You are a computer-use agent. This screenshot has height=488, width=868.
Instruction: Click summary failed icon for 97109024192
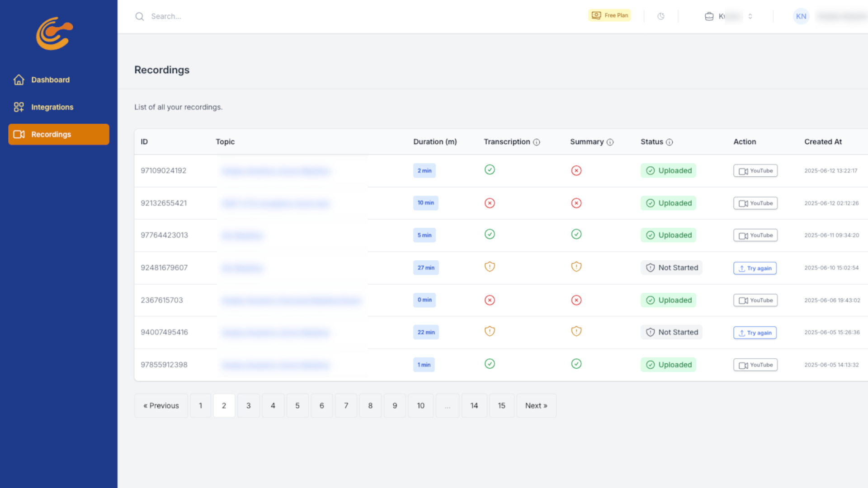pyautogui.click(x=576, y=170)
